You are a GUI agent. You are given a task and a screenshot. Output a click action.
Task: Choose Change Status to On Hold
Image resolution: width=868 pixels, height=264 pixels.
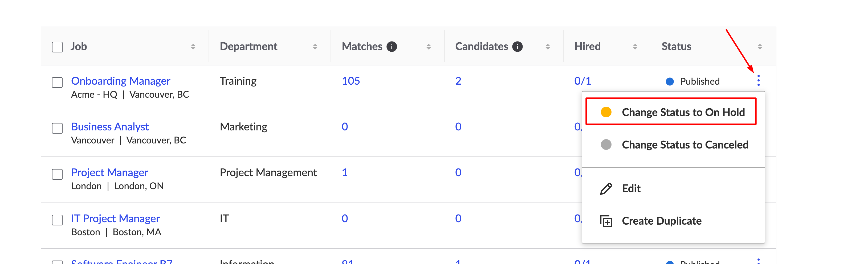tap(671, 112)
